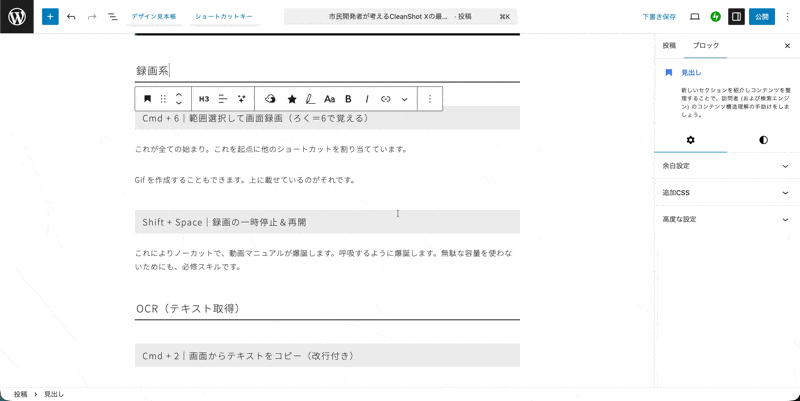This screenshot has width=800, height=401.
Task: Click the OCR（テキスト取得）heading
Action: click(x=188, y=308)
